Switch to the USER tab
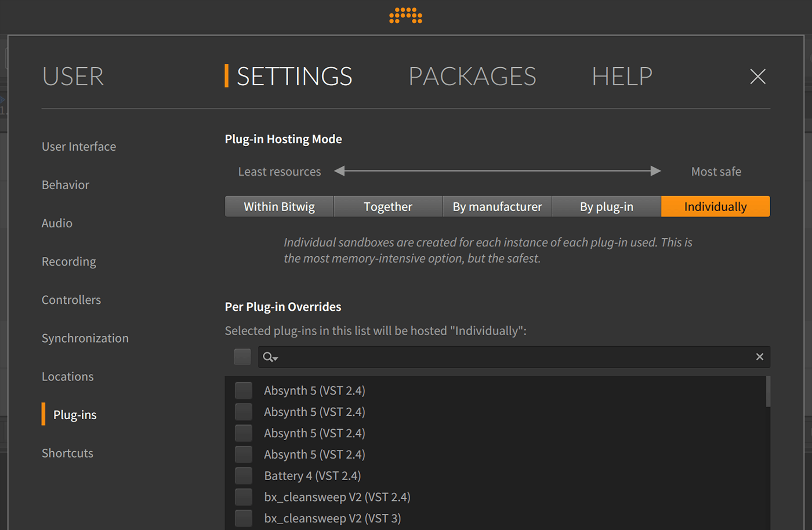The image size is (812, 530). click(x=72, y=76)
